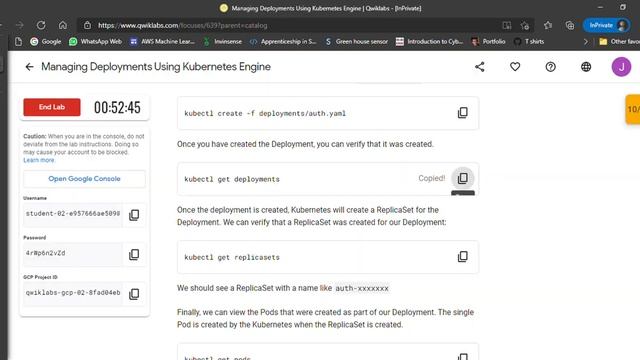Expand bookmarks overflow chevron
640x360 pixels.
tap(586, 42)
